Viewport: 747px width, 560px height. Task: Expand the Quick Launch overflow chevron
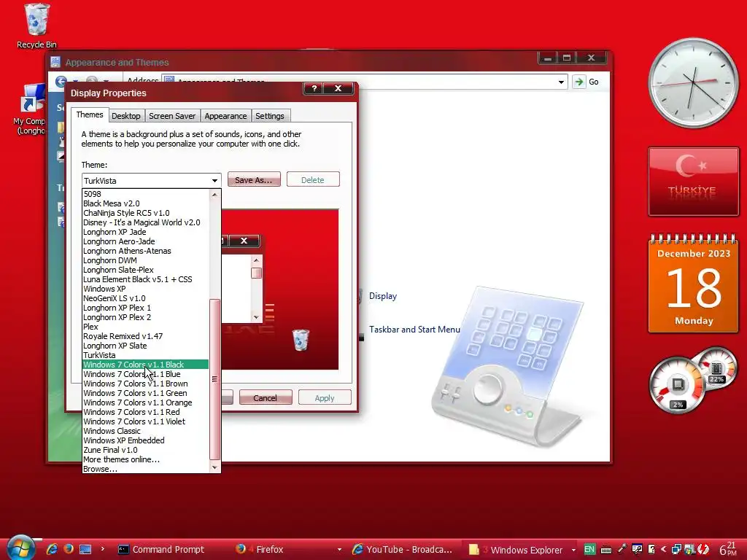(x=102, y=549)
